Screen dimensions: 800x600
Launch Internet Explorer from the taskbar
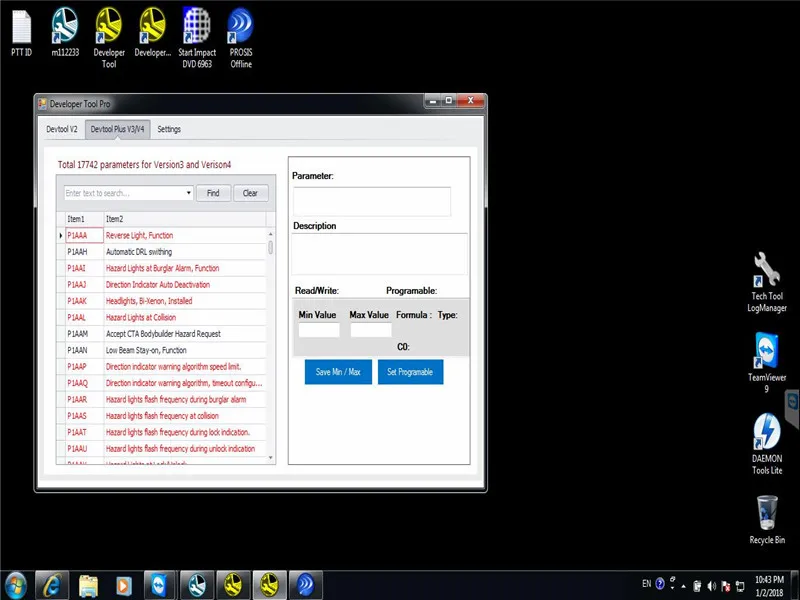(52, 585)
